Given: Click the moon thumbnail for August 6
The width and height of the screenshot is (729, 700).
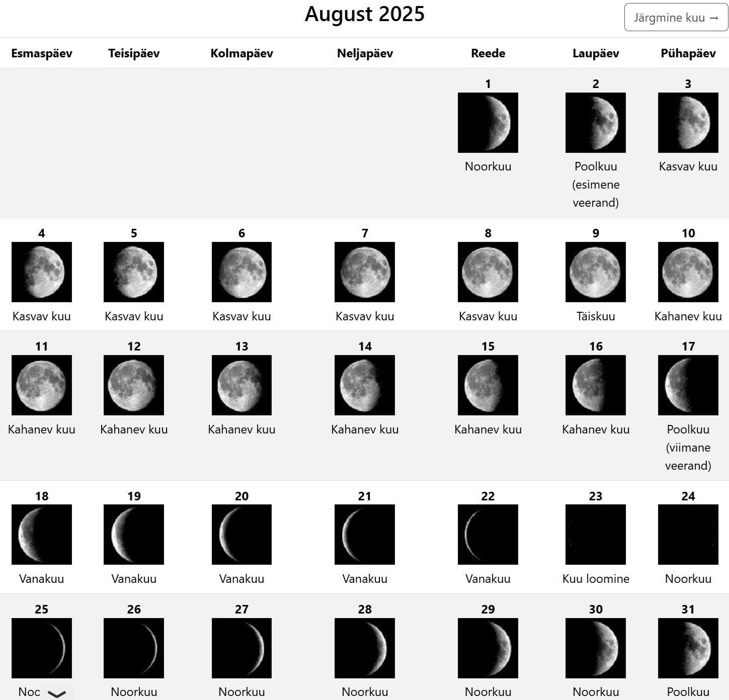Looking at the screenshot, I should pyautogui.click(x=241, y=272).
